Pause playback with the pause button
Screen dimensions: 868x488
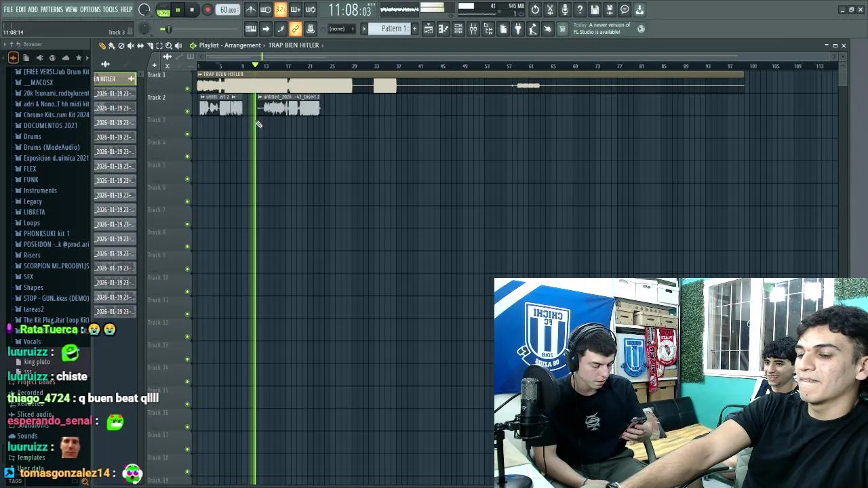point(178,10)
